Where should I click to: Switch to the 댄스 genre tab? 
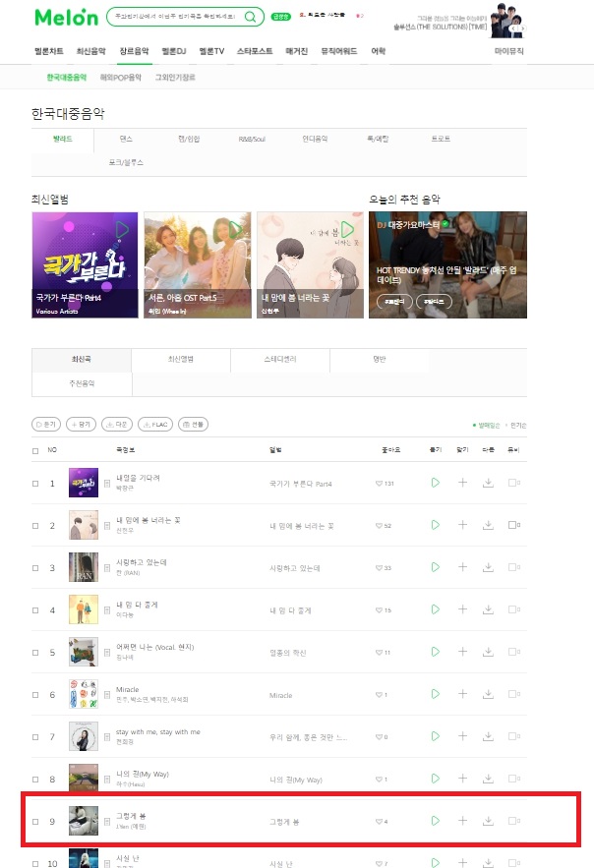pyautogui.click(x=126, y=139)
